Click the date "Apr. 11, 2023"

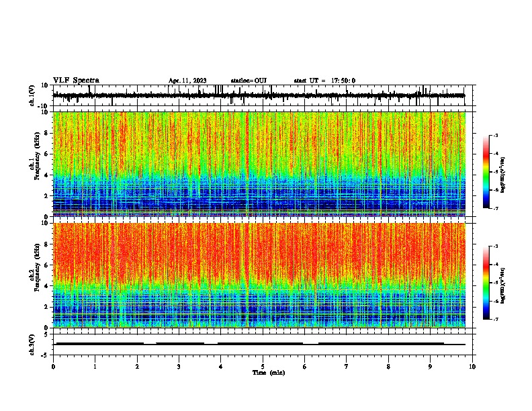click(x=187, y=81)
